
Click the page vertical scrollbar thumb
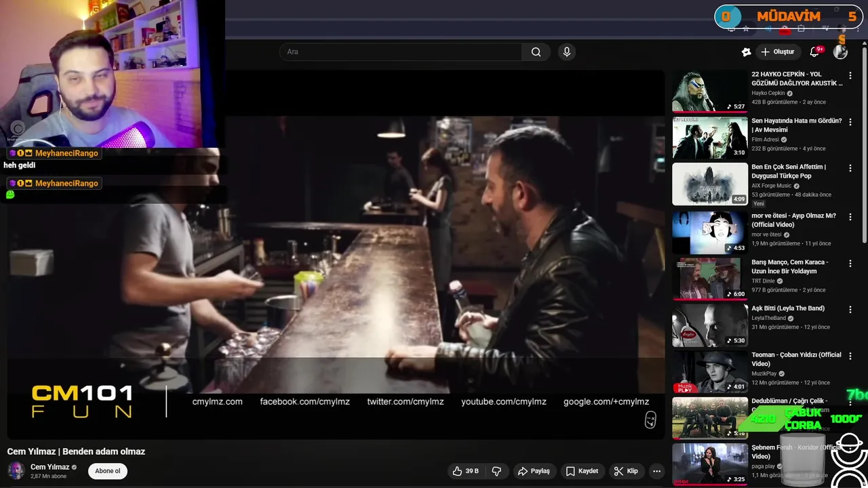pyautogui.click(x=864, y=144)
